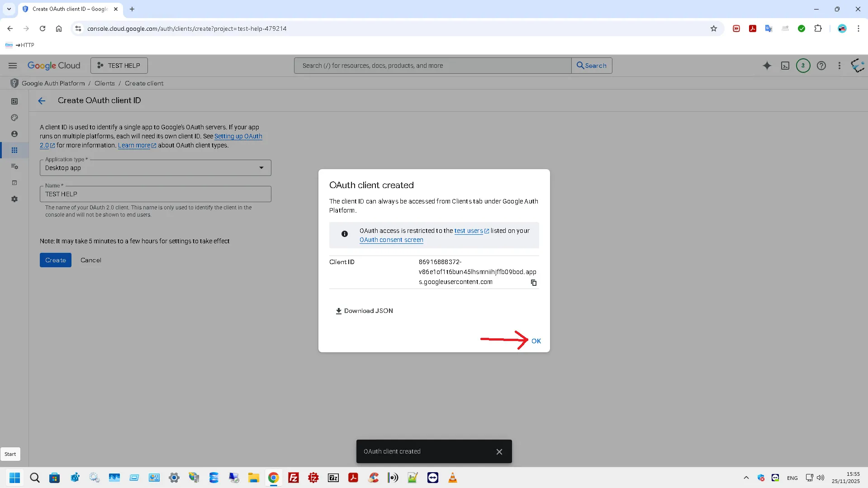Click the Clients breadcrumb item
Viewport: 868px width, 488px height.
[104, 83]
